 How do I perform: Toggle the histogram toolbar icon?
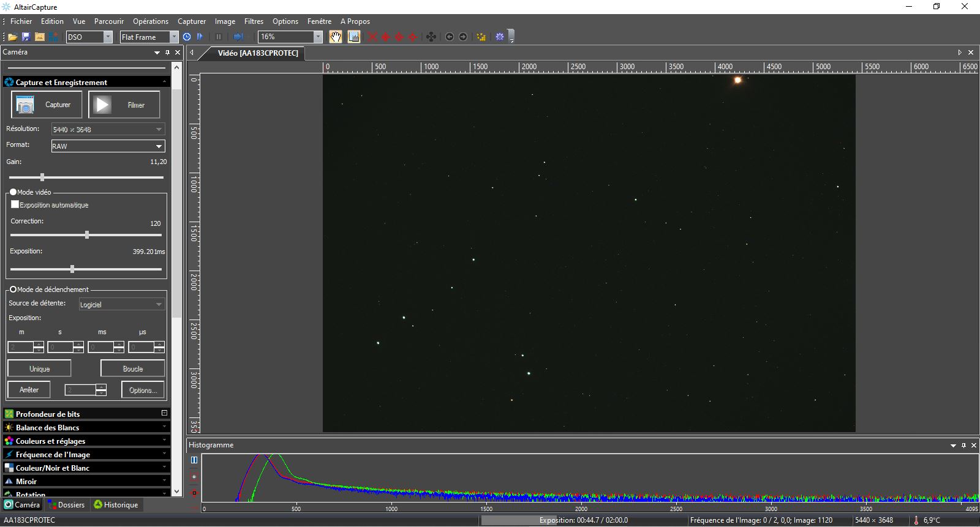354,37
